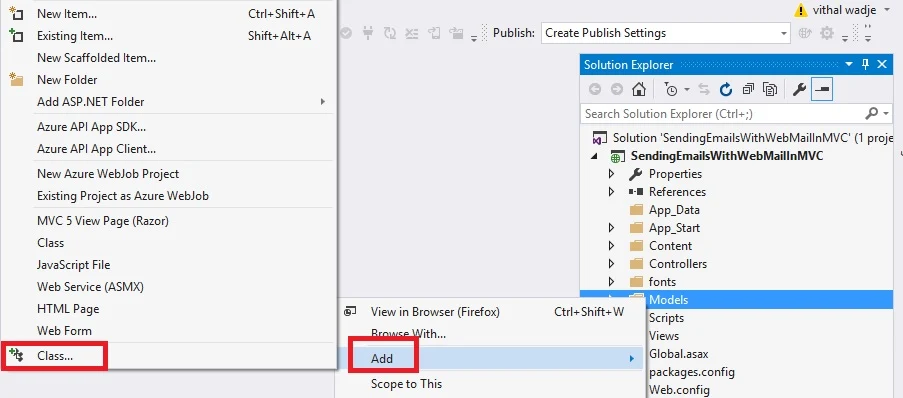Select the Web.config file
Screen dimensions: 903x398
coord(679,390)
